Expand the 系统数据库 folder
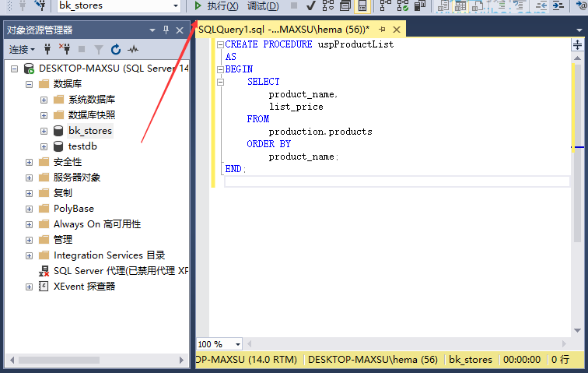Viewport: 588px width, 373px height. (x=44, y=100)
